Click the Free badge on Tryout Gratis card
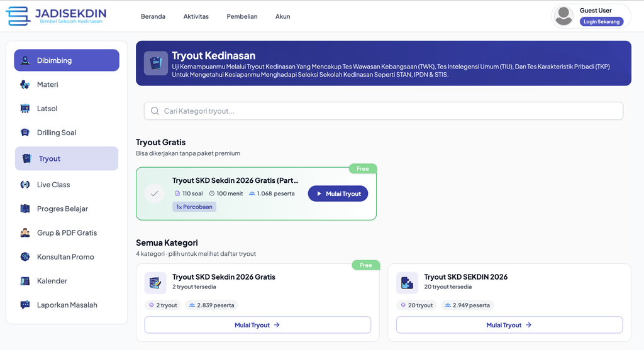The image size is (644, 350). point(363,168)
